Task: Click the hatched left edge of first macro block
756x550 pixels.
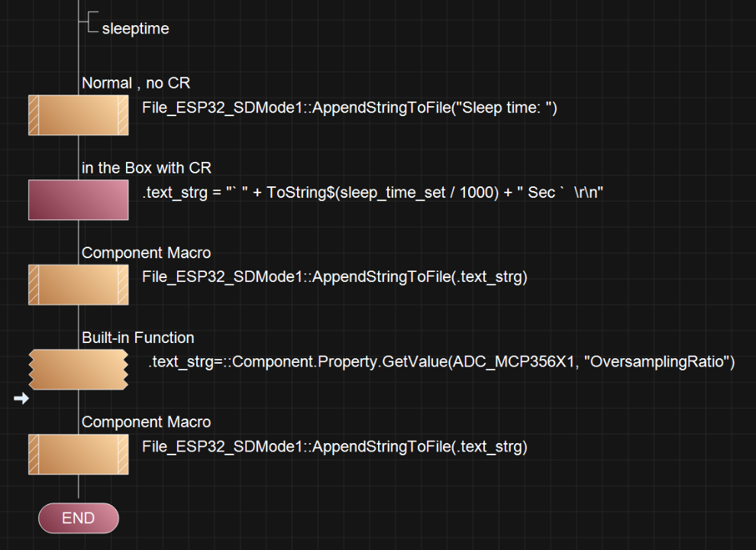Action: point(34,115)
